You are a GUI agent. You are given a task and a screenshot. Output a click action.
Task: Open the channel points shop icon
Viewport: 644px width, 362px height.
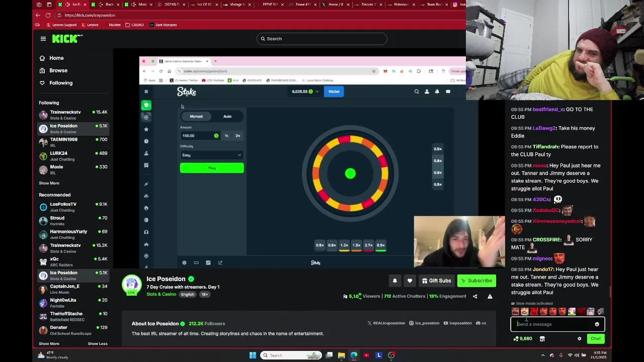click(x=542, y=339)
